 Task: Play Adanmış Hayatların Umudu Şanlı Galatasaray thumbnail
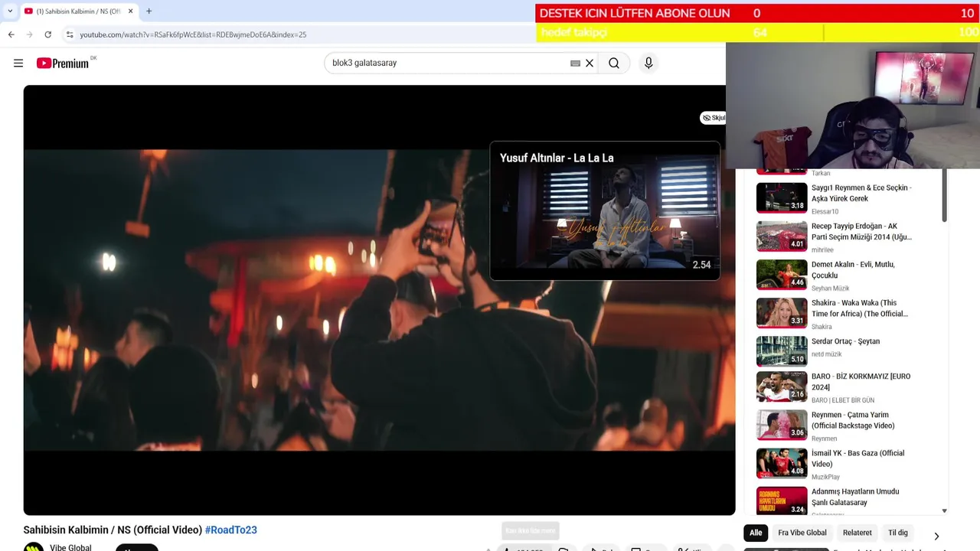782,500
